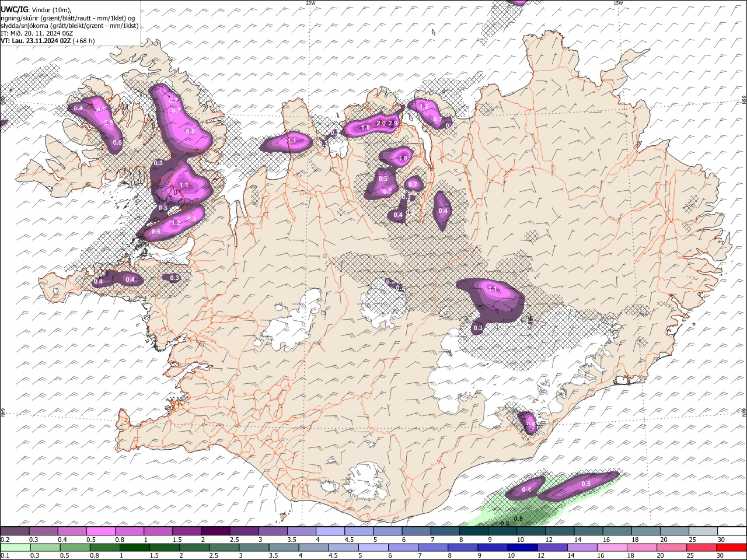Click the 2.9 snowfall value on the map
Screen dimensions: 747x560
coord(393,123)
